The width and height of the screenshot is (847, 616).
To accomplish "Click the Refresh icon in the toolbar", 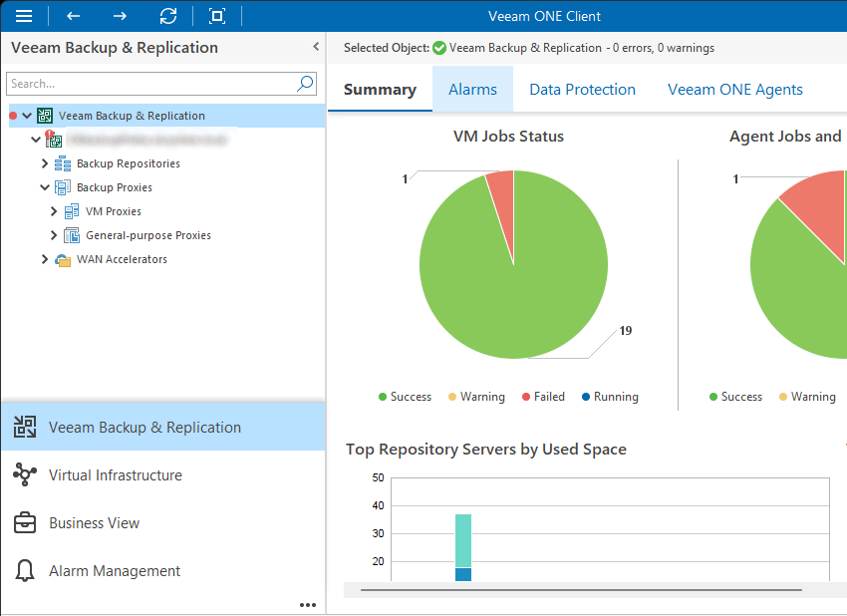I will coord(168,15).
